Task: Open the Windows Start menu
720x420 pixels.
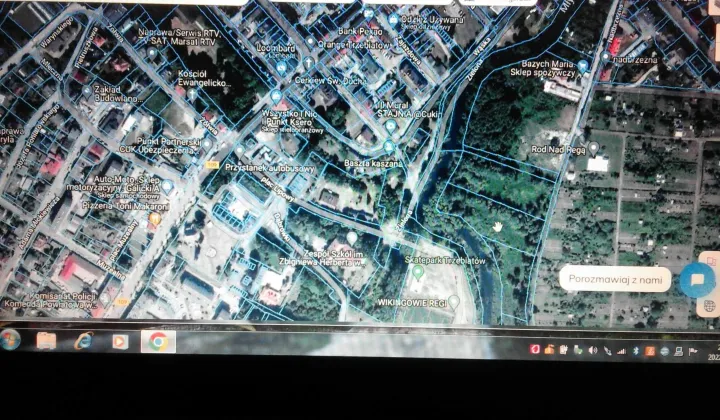Action: click(x=9, y=340)
